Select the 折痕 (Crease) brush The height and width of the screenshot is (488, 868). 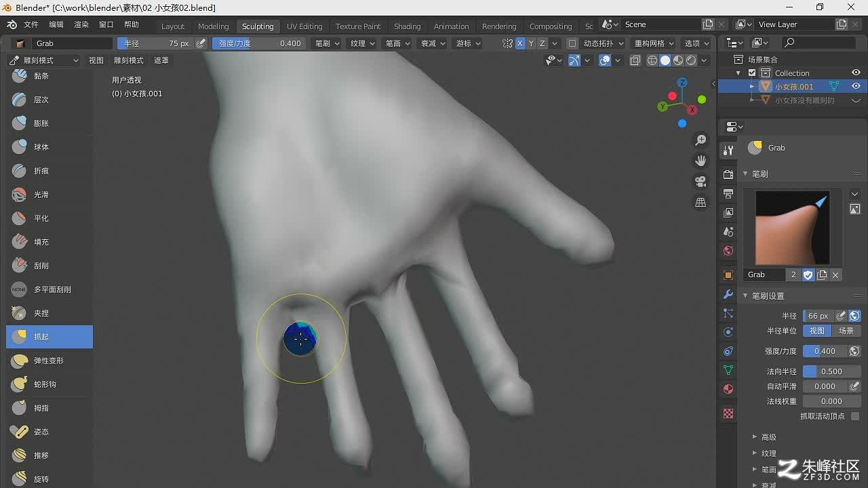click(49, 171)
